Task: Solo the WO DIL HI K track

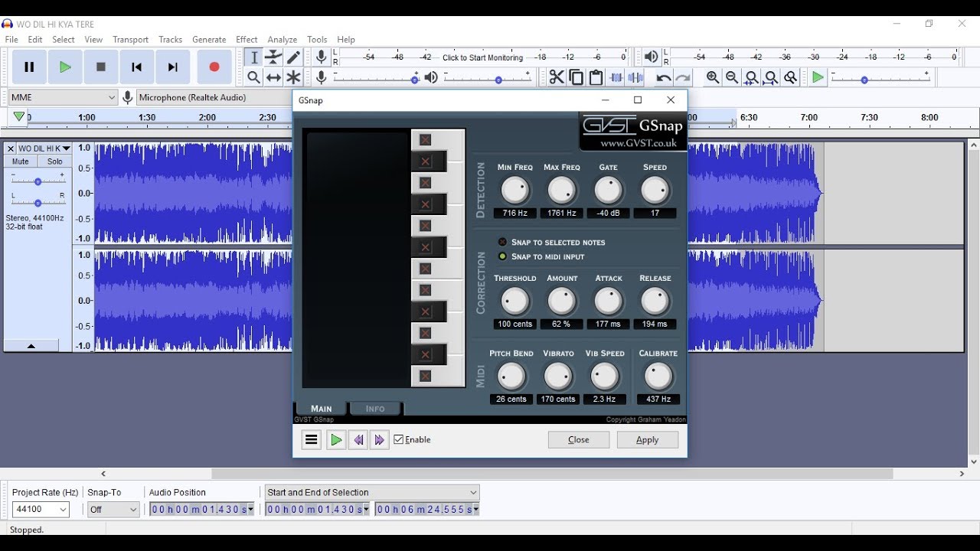Action: tap(55, 161)
